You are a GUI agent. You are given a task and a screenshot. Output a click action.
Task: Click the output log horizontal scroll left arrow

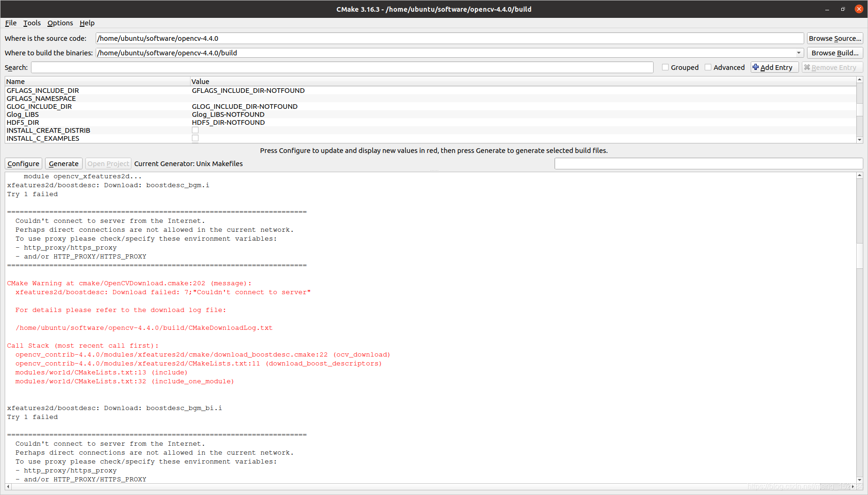point(8,487)
